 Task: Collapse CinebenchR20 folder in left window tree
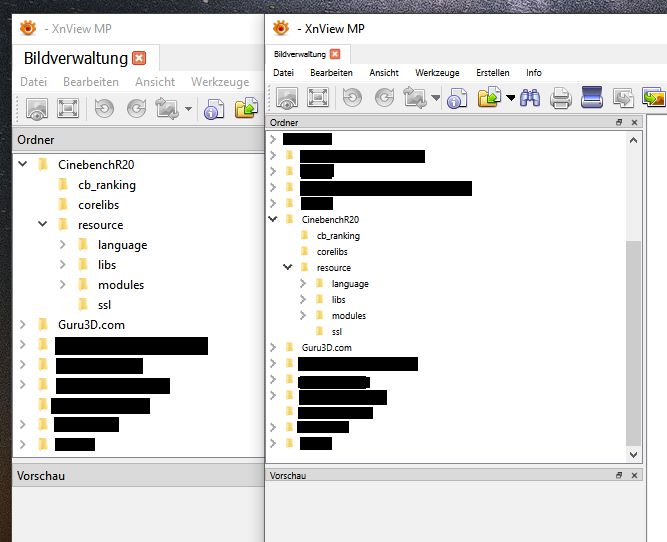click(x=23, y=164)
